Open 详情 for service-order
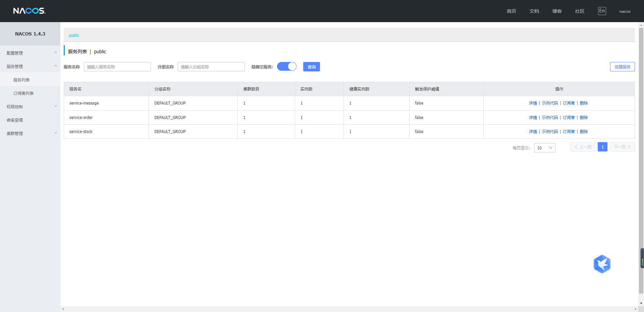The height and width of the screenshot is (312, 644). pyautogui.click(x=533, y=118)
